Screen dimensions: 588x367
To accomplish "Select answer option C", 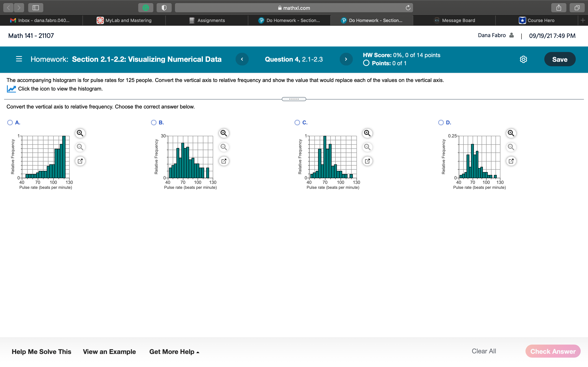I will point(297,123).
